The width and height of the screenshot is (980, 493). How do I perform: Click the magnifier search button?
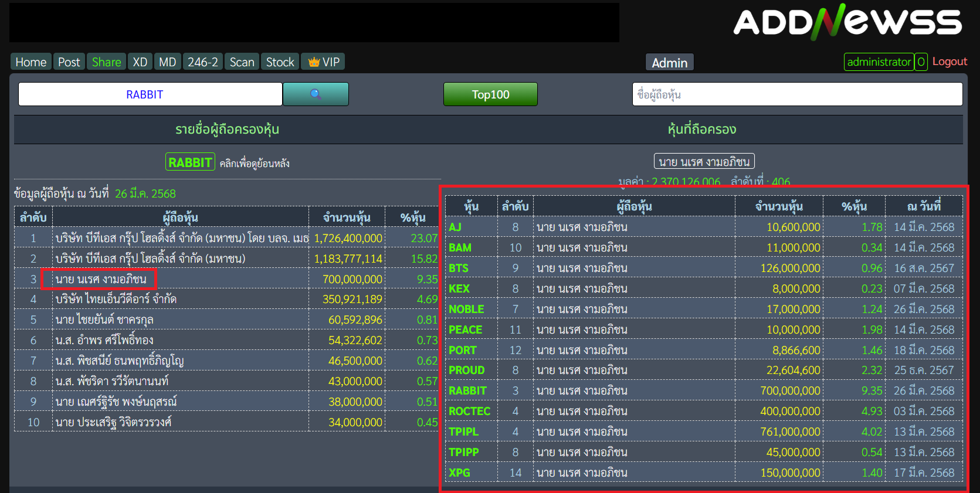[x=316, y=94]
